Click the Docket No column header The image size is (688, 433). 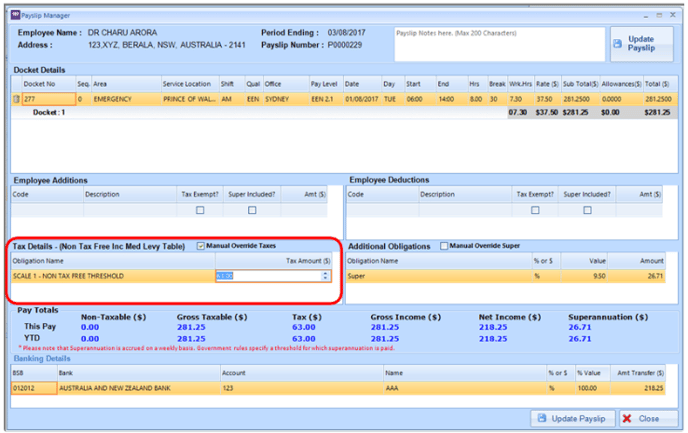49,84
